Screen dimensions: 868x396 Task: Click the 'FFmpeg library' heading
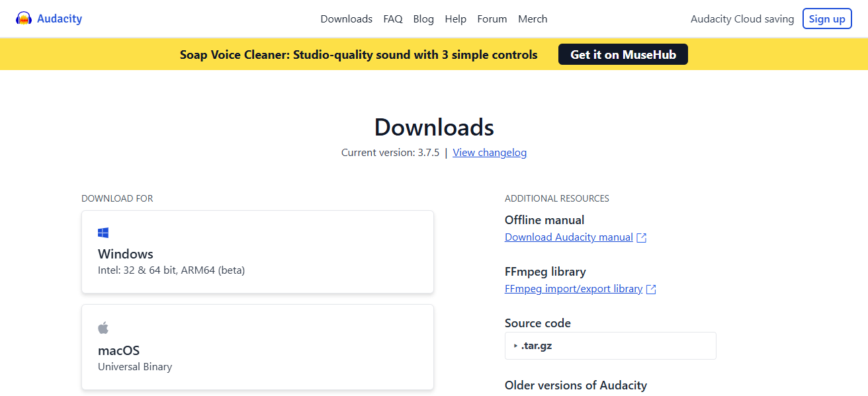tap(545, 272)
